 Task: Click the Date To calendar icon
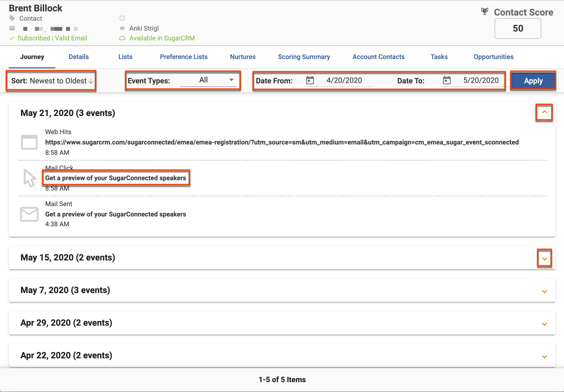(446, 80)
